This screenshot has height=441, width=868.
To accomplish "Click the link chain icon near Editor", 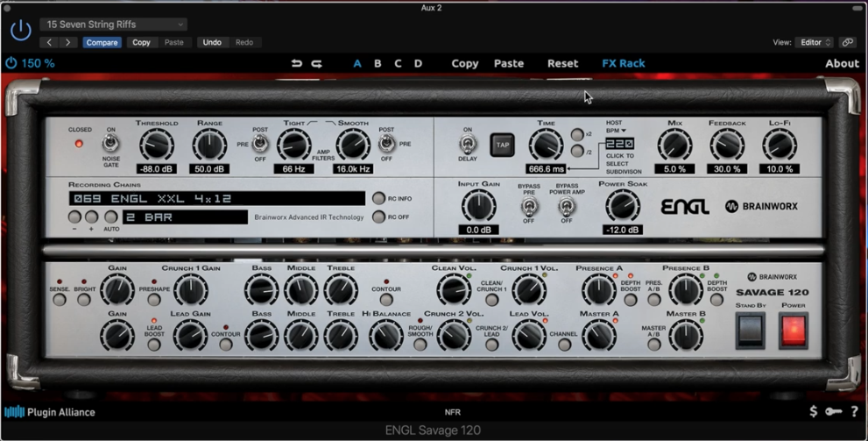I will click(847, 42).
